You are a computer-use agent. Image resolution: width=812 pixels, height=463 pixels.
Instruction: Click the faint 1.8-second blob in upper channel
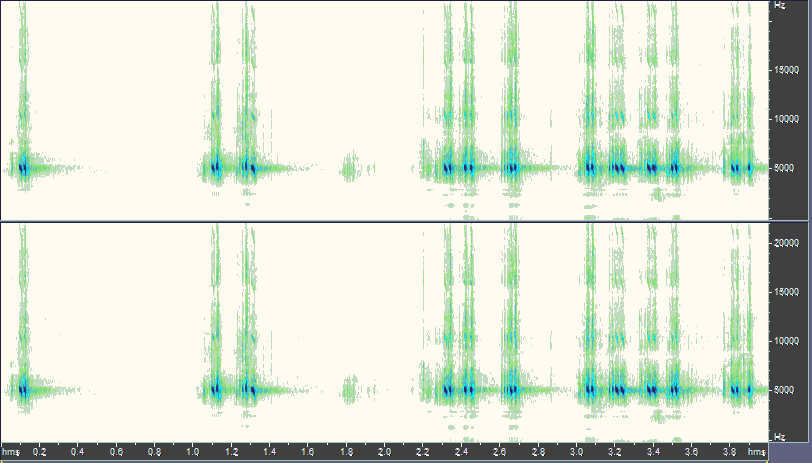350,167
